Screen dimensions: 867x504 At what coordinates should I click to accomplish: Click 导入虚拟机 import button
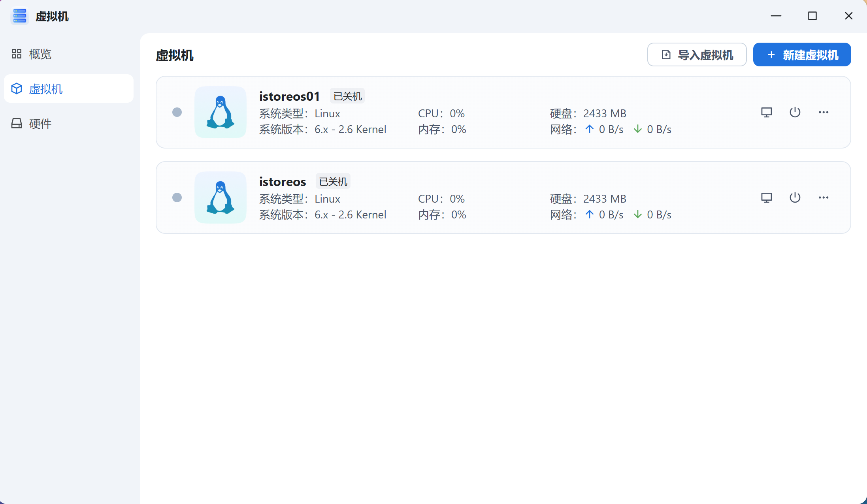[x=697, y=55]
